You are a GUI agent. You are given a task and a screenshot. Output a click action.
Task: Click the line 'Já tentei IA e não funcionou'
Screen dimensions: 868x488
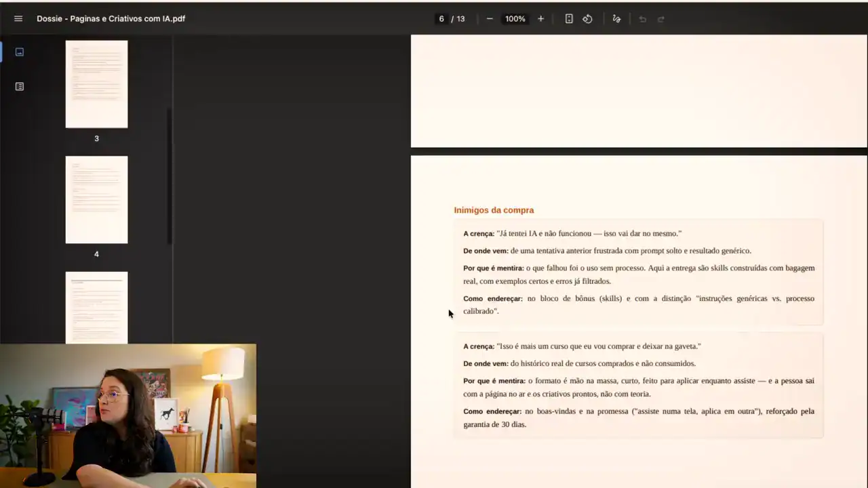547,234
